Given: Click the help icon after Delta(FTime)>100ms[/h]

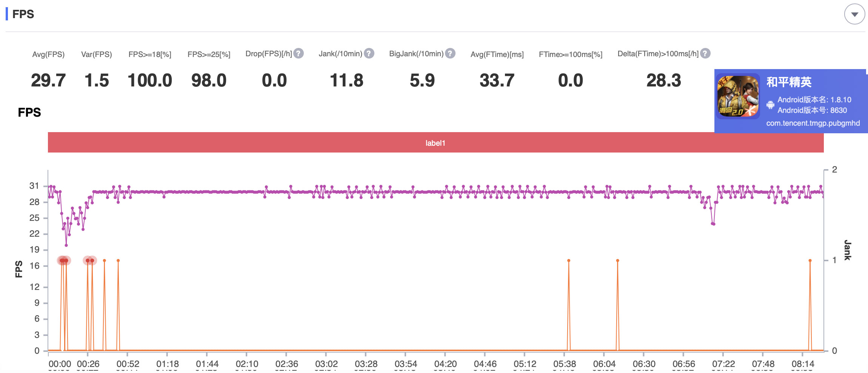Looking at the screenshot, I should point(705,54).
